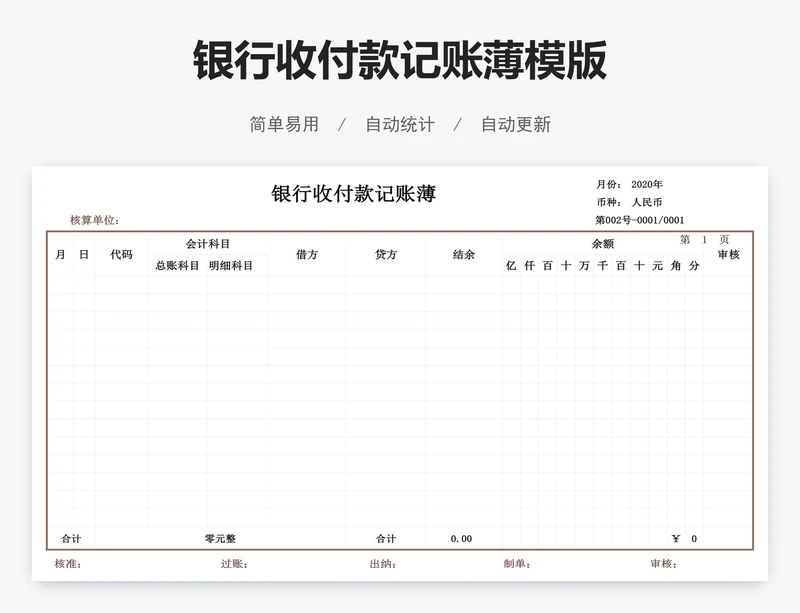The height and width of the screenshot is (613, 800).
Task: Select the 借方 column header
Action: [x=307, y=254]
